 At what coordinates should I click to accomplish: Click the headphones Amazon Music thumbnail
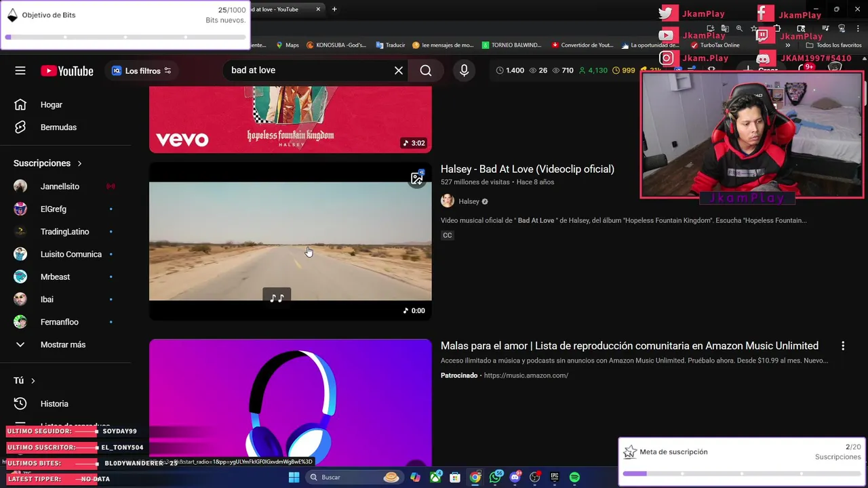click(290, 403)
